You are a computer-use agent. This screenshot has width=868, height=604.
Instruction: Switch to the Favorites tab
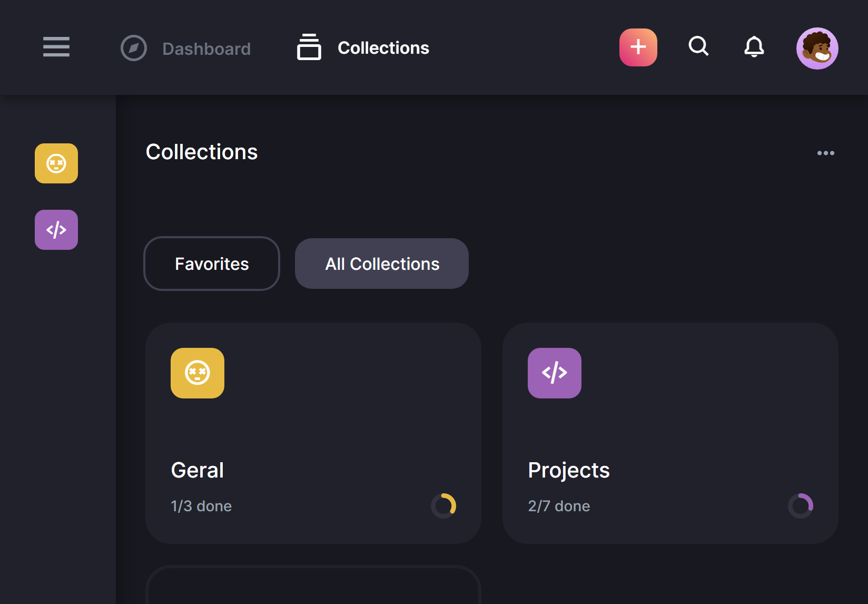(x=212, y=264)
